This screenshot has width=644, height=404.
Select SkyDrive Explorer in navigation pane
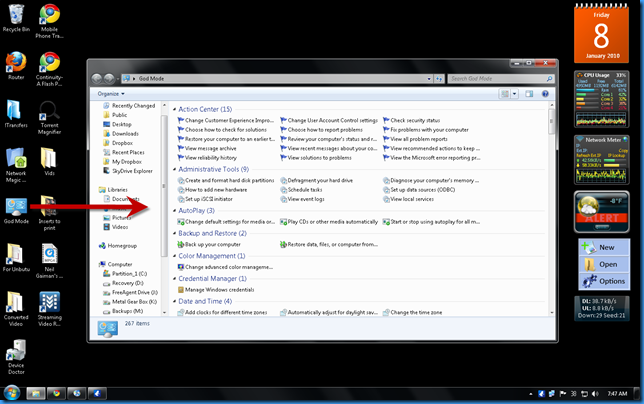(x=128, y=171)
